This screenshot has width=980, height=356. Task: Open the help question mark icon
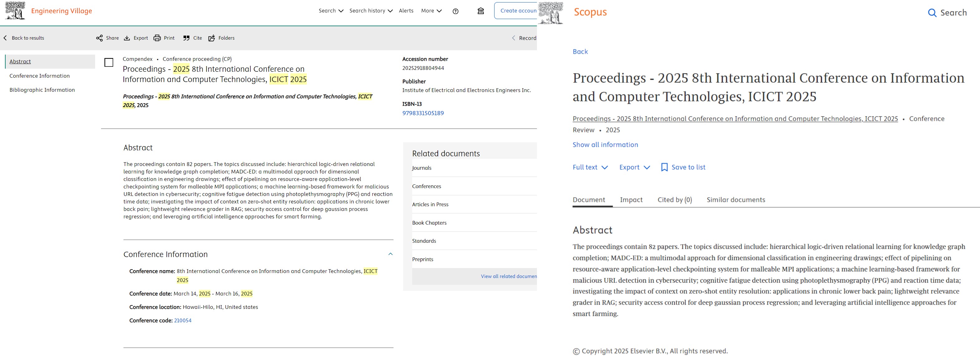click(455, 11)
